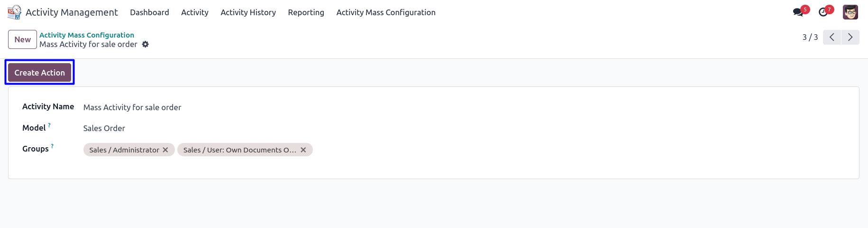The height and width of the screenshot is (228, 868).
Task: Open the Activity History menu
Action: 248,12
